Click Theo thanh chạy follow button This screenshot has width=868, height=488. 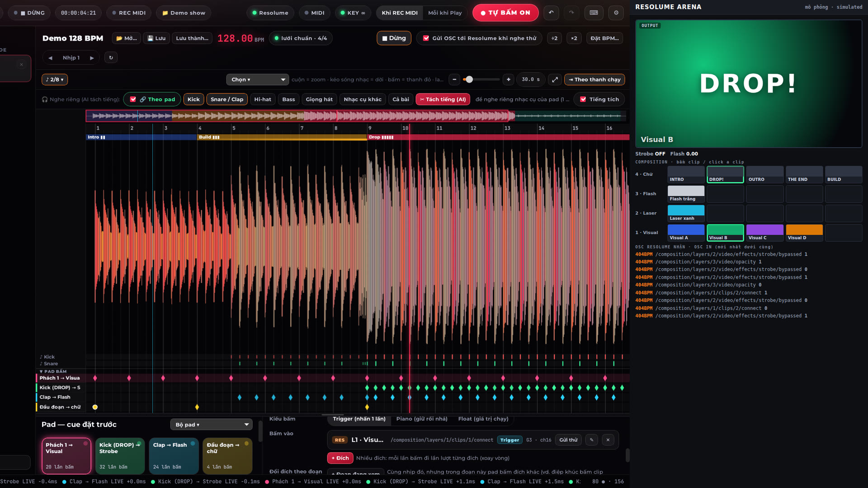(594, 80)
